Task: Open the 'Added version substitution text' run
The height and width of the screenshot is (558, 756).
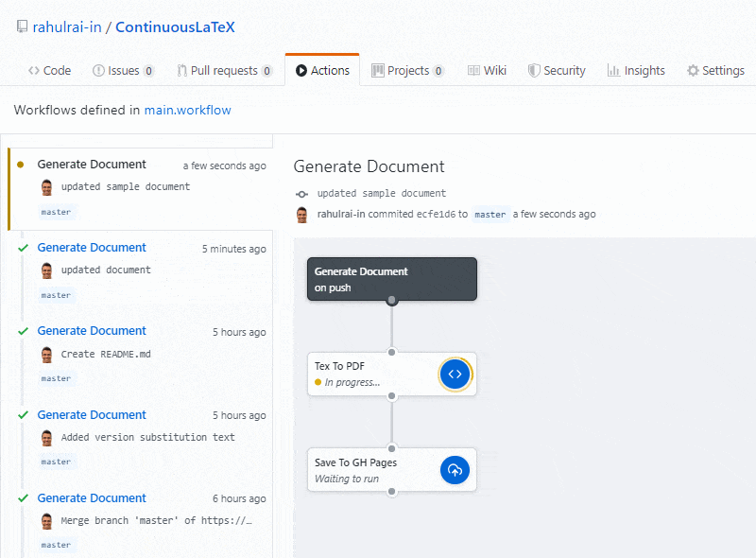Action: click(x=92, y=414)
